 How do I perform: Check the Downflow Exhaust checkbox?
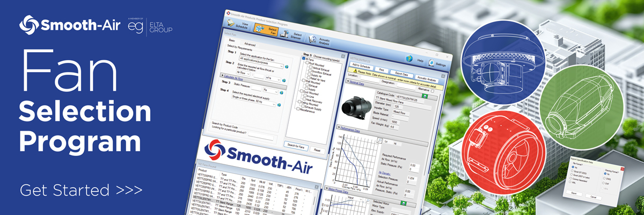pyautogui.click(x=310, y=71)
